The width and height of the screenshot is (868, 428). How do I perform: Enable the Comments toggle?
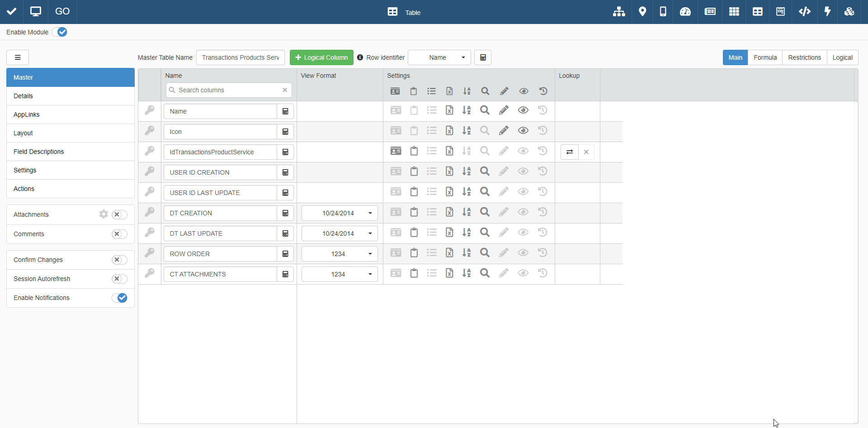click(x=119, y=234)
